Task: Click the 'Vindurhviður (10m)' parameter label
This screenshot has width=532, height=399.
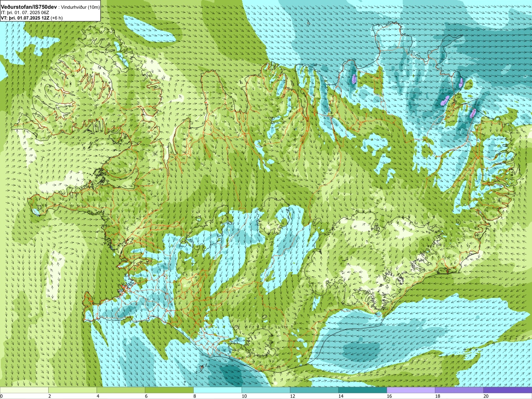Action: click(79, 7)
